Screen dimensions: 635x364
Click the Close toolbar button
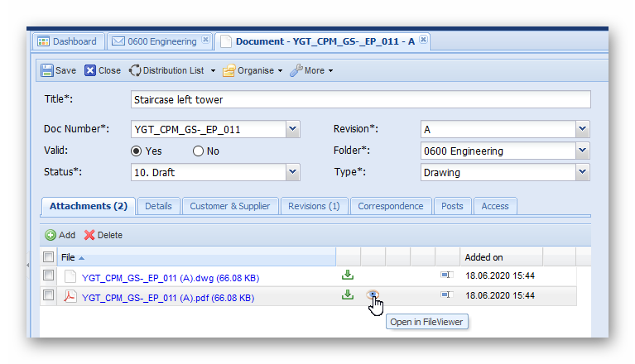click(x=103, y=70)
